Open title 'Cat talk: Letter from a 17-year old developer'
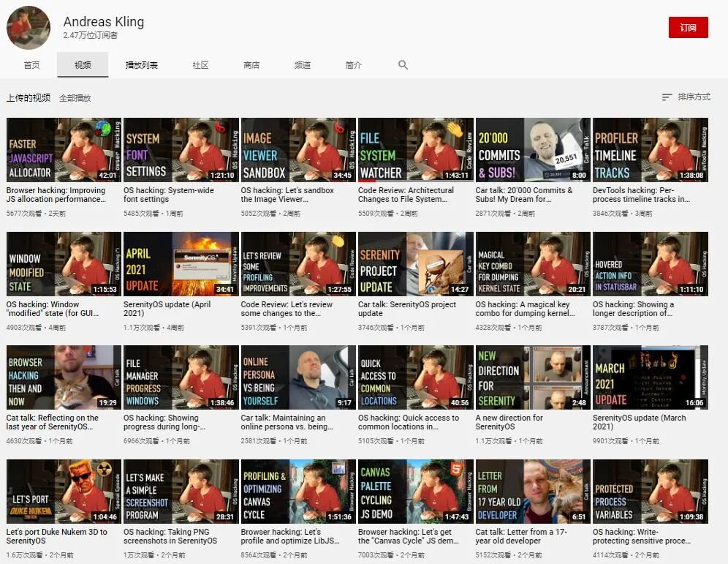Image resolution: width=728 pixels, height=564 pixels. 521,536
